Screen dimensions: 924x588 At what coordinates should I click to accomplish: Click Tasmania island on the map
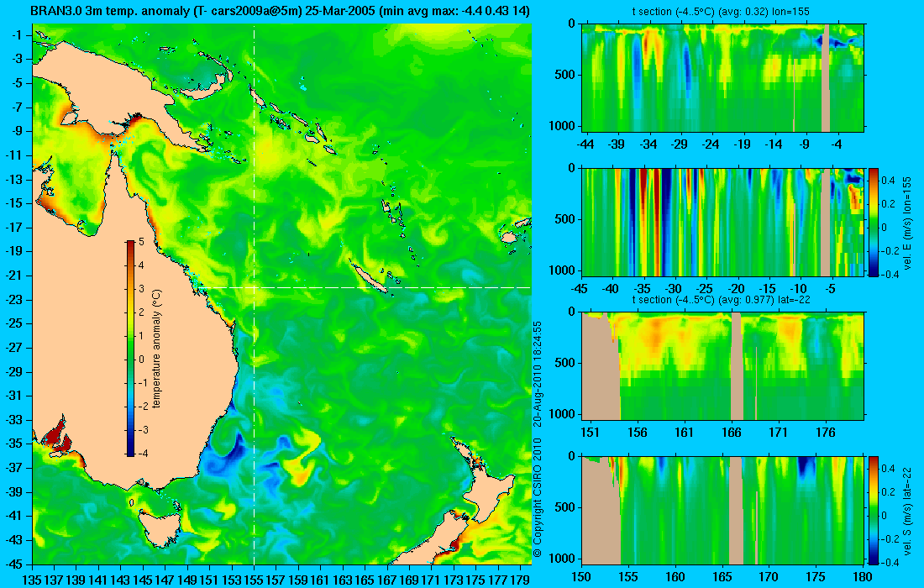159,528
